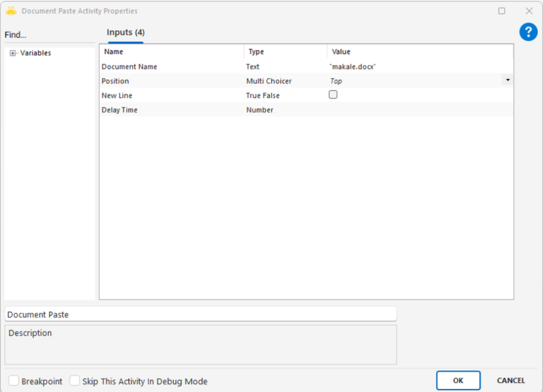Click the blue help question mark icon
The width and height of the screenshot is (543, 392).
pyautogui.click(x=528, y=32)
